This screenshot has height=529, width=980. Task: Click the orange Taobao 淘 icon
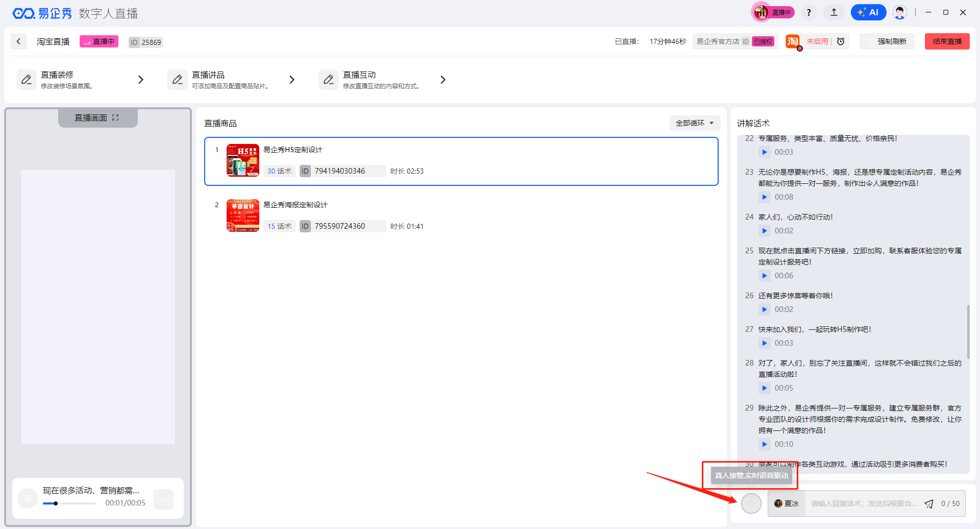click(793, 41)
